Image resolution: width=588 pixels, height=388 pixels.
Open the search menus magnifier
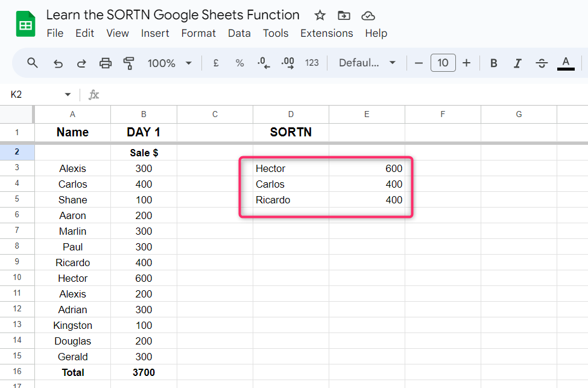click(33, 63)
